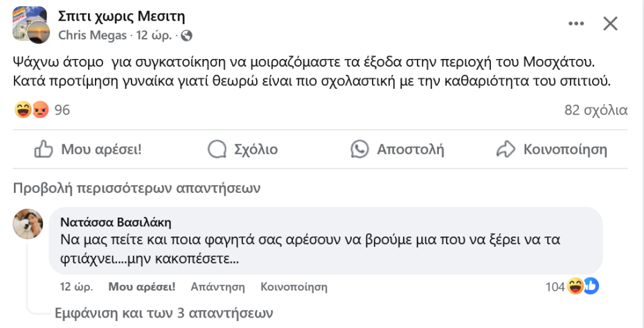The image size is (644, 328).
Task: Open the three-dot post options menu
Action: pyautogui.click(x=576, y=24)
